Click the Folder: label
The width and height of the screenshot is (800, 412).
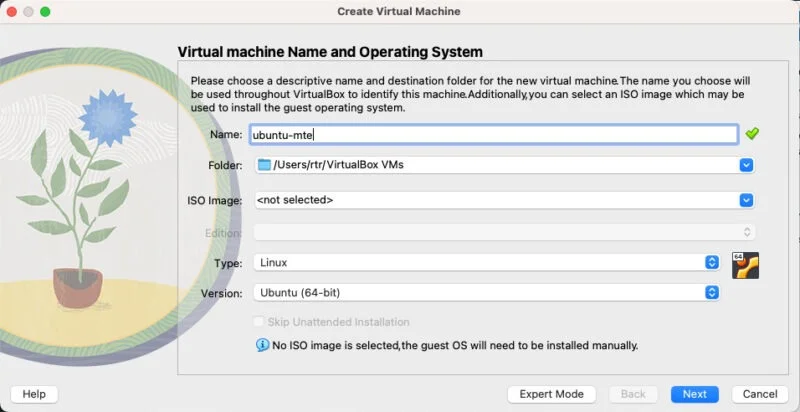225,165
